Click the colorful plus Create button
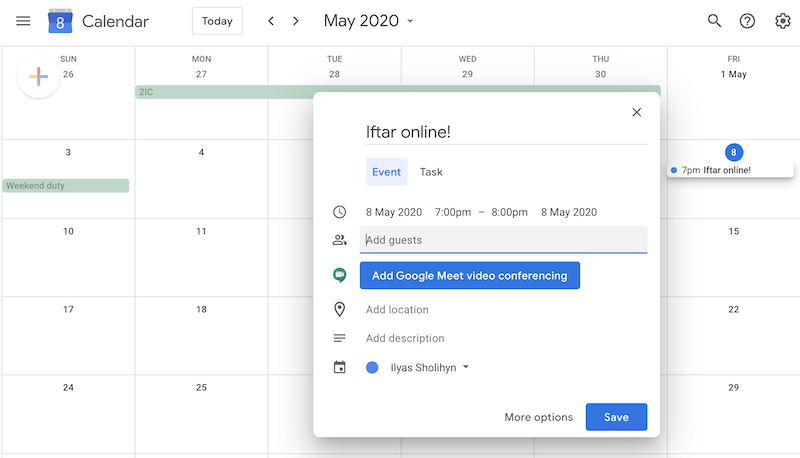The height and width of the screenshot is (458, 800). (x=39, y=77)
